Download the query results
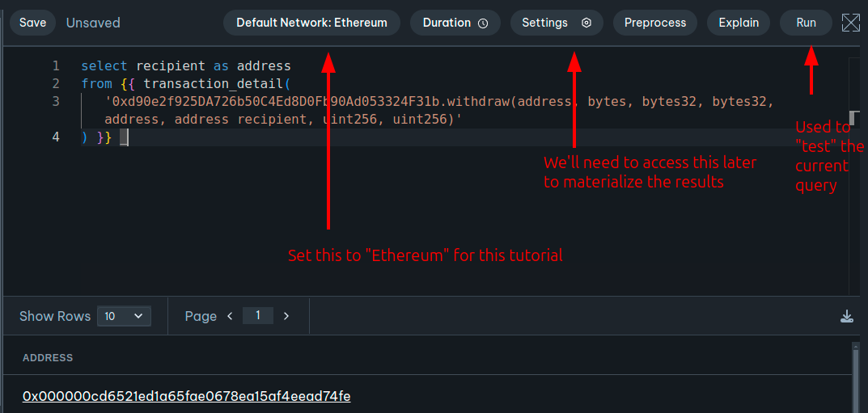This screenshot has width=868, height=413. [x=847, y=316]
